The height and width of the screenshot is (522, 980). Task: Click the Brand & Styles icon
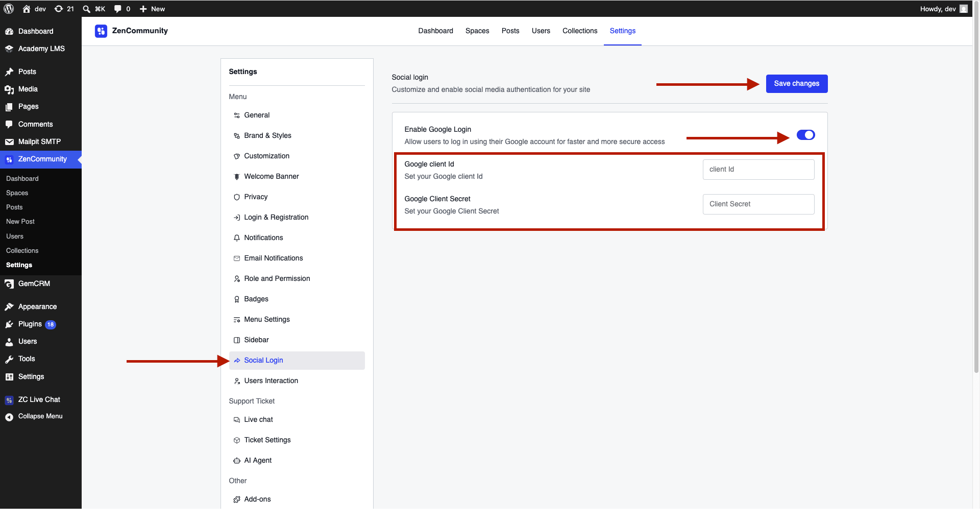click(x=237, y=136)
